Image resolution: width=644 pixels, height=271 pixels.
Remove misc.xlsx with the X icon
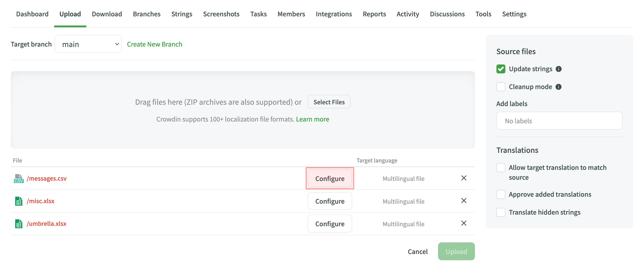coord(464,201)
